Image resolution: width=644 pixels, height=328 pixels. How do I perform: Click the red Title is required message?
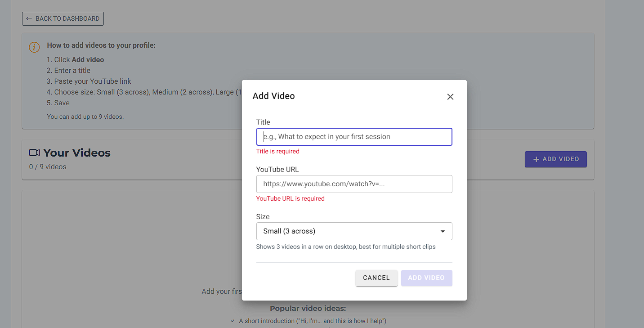[277, 151]
